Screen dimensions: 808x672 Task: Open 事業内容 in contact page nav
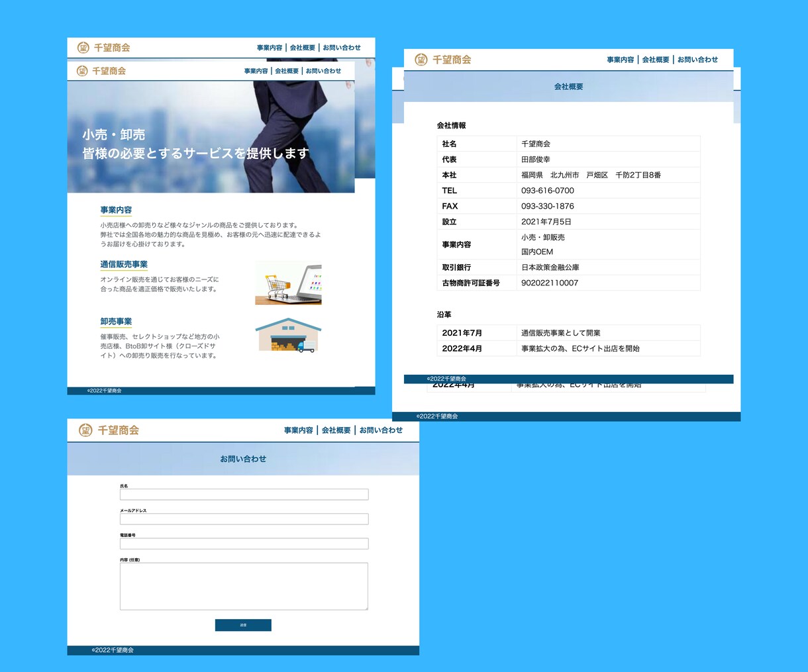click(x=299, y=430)
